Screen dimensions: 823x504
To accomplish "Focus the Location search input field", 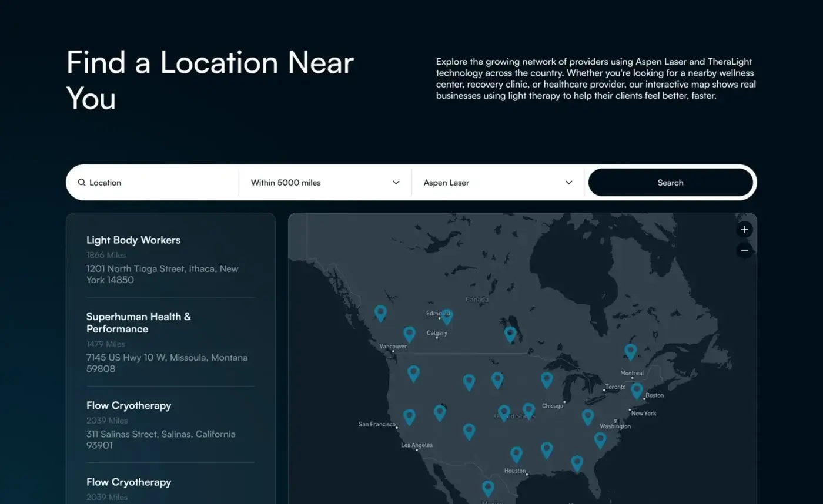I will (x=159, y=183).
